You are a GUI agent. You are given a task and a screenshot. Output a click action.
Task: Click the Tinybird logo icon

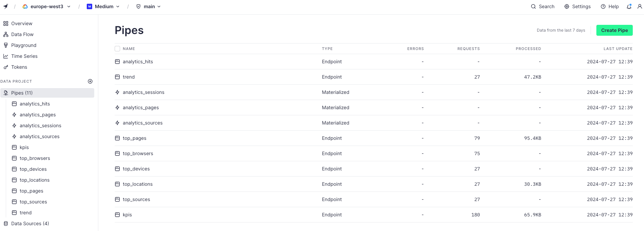pos(6,6)
